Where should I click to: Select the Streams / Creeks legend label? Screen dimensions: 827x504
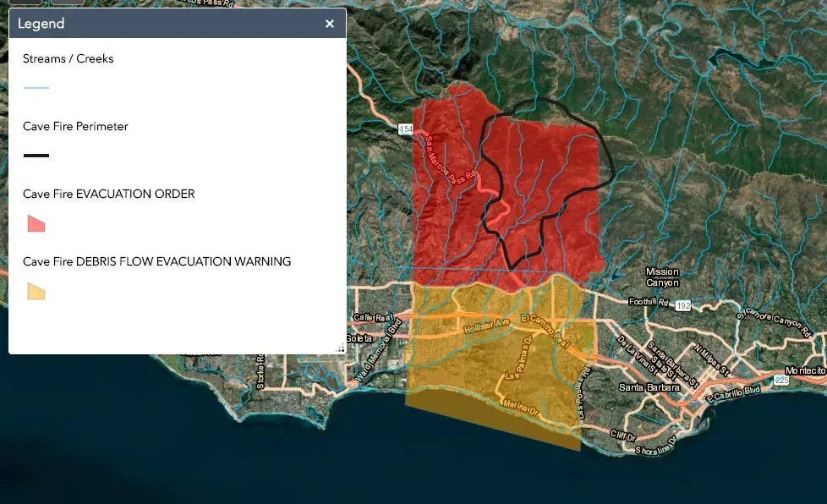click(68, 59)
